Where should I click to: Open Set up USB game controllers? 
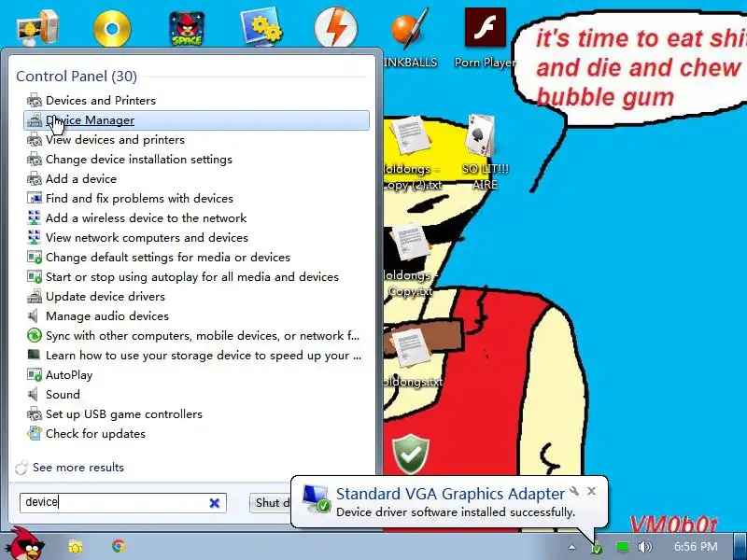(x=196, y=413)
